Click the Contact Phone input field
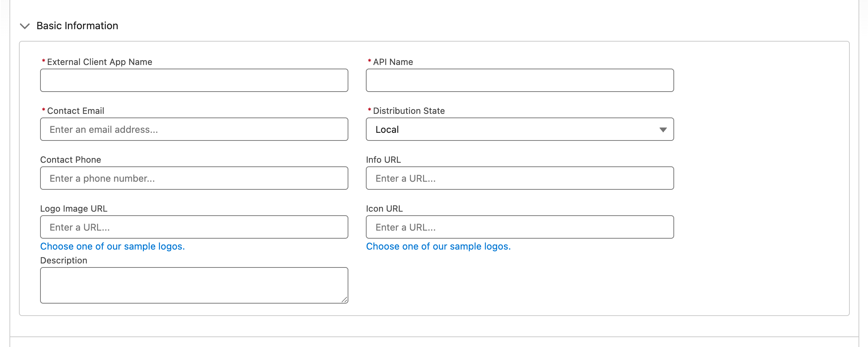 (194, 178)
